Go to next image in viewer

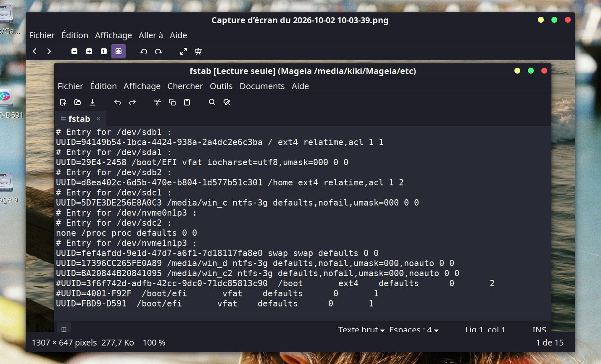tap(49, 51)
